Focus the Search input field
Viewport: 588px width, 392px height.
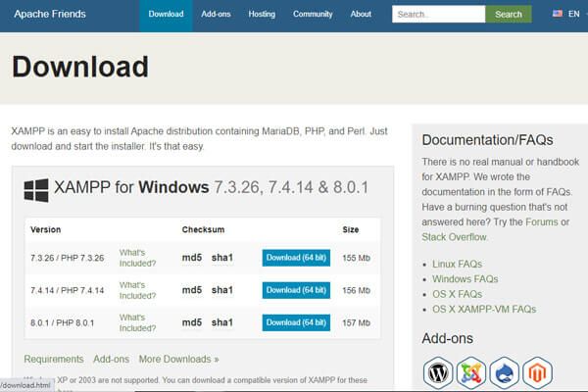click(438, 15)
